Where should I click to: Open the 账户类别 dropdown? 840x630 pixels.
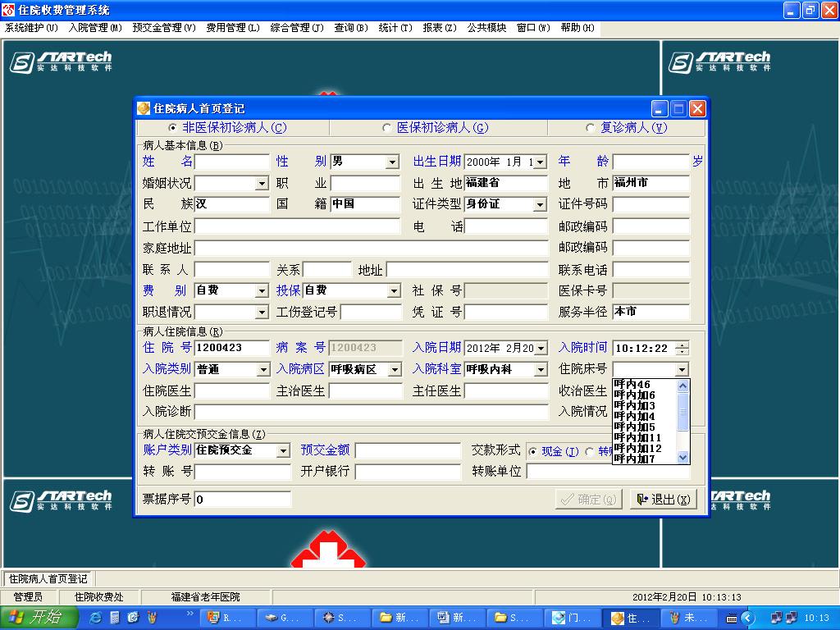[283, 451]
